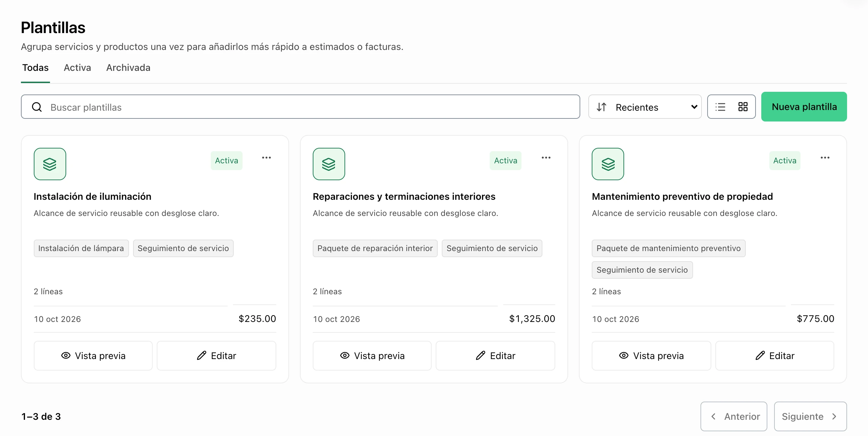
Task: Open more options for Reparaciones y terminaciones interiores
Action: point(546,158)
